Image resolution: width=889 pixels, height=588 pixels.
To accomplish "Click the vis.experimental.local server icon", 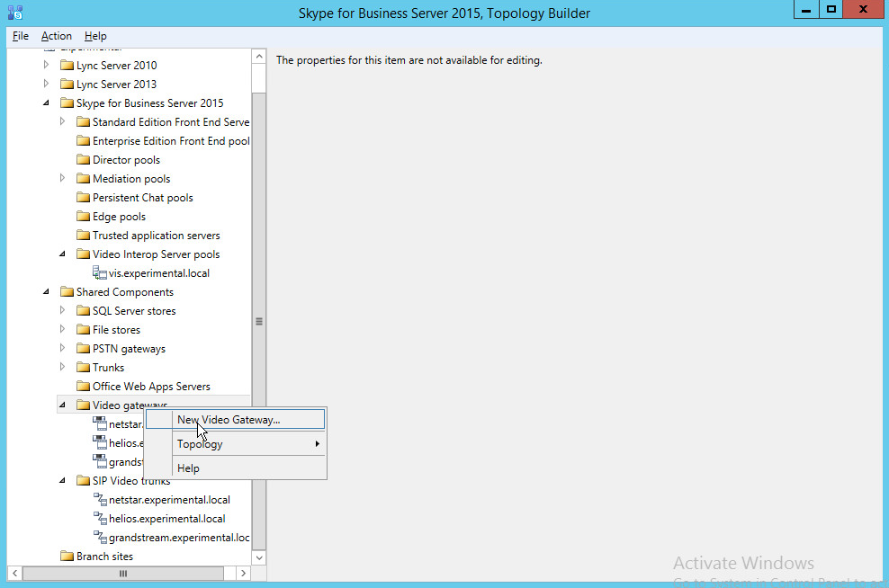I will 100,273.
